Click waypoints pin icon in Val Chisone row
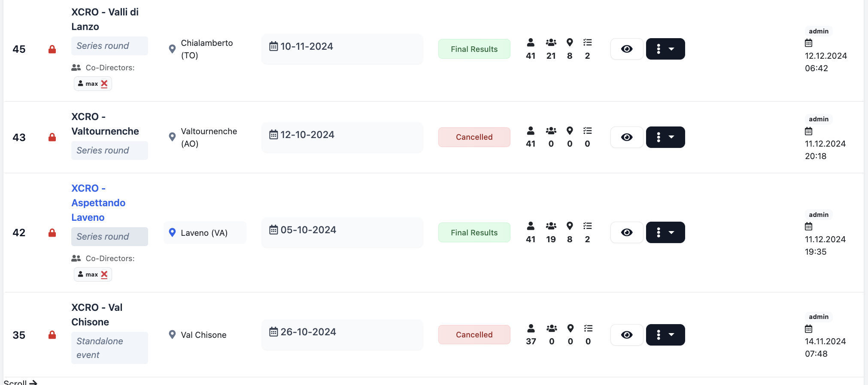Image resolution: width=868 pixels, height=385 pixels. point(571,328)
